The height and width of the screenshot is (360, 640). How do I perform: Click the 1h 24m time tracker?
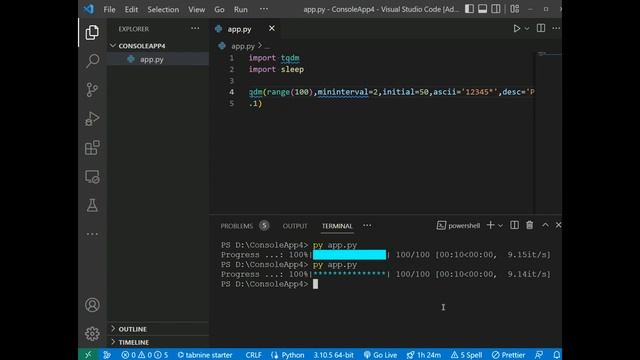click(424, 355)
